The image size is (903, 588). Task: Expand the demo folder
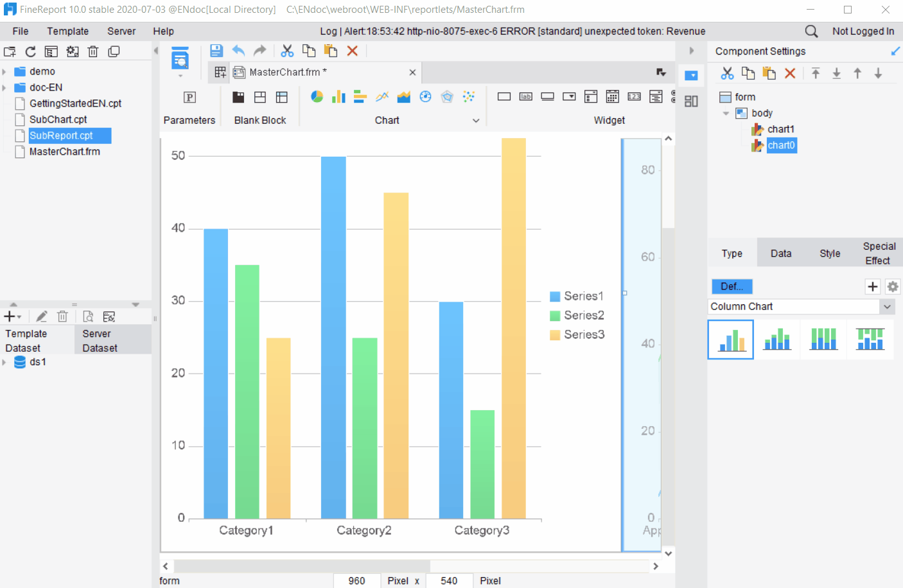click(4, 72)
